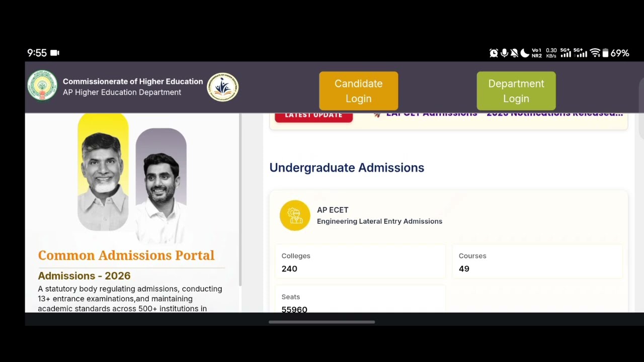This screenshot has height=362, width=644.
Task: Click the Courses 49 stat box
Action: [x=537, y=261]
